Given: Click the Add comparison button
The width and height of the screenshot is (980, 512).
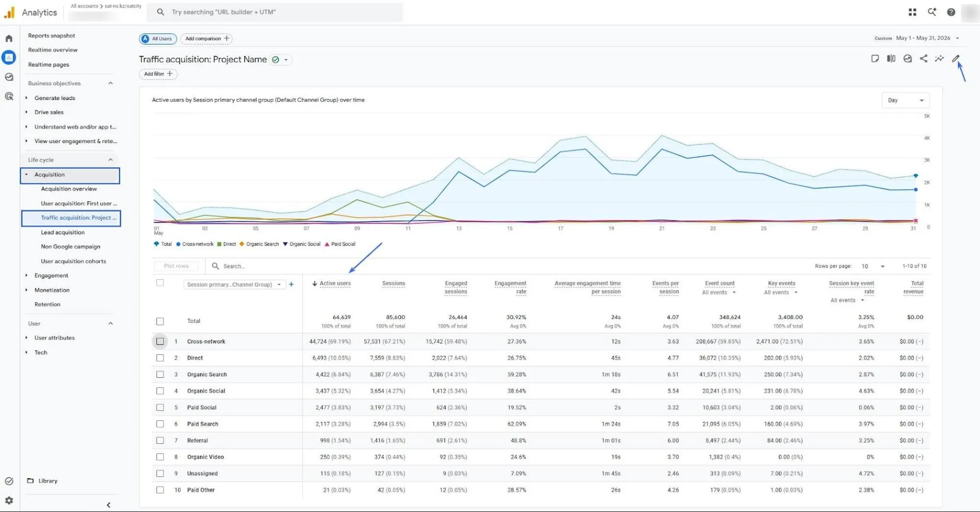Looking at the screenshot, I should (x=206, y=38).
